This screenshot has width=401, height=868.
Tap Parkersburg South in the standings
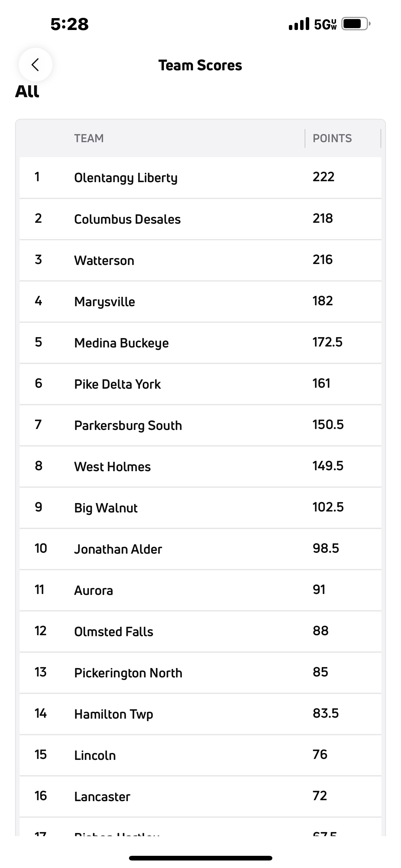(x=128, y=425)
